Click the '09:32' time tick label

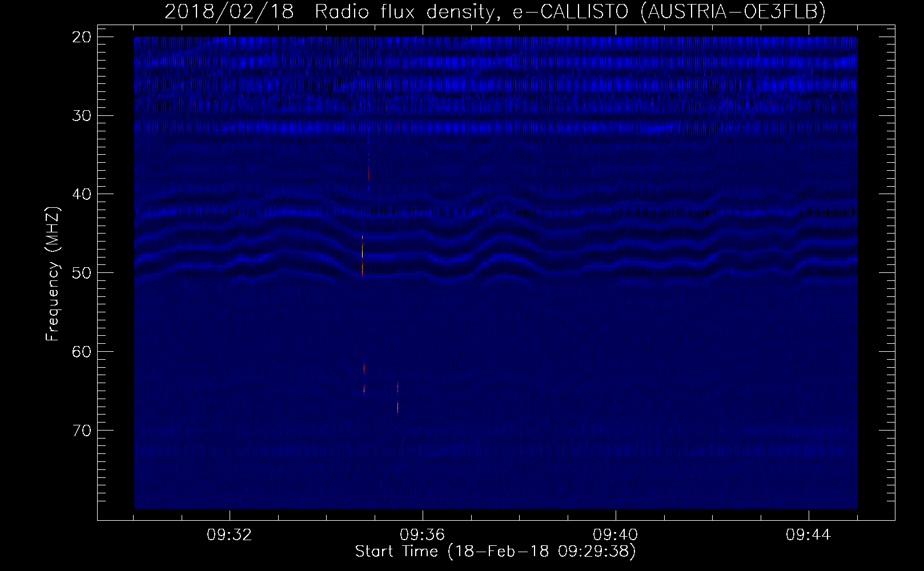pos(230,535)
